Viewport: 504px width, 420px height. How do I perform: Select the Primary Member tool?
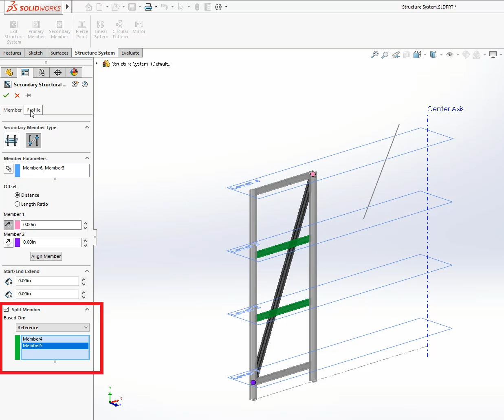36,25
